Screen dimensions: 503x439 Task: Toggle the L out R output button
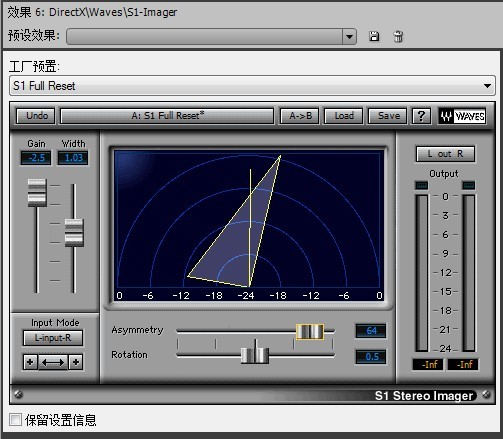(445, 154)
